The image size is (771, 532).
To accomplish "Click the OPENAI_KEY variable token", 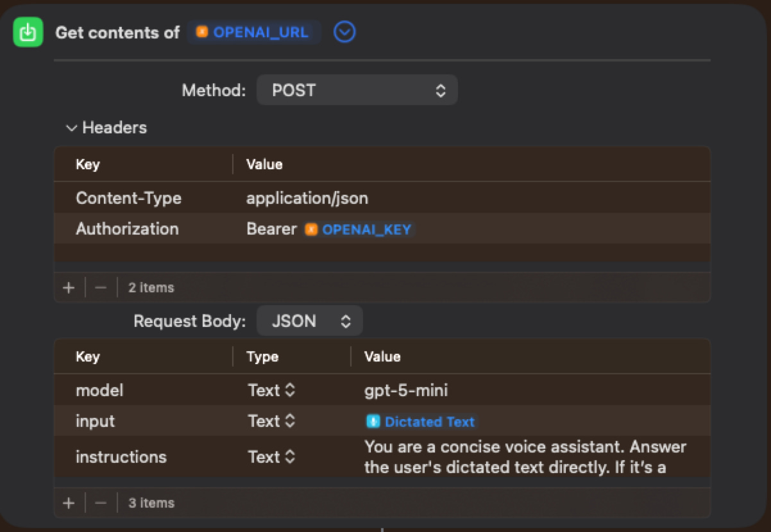I will pyautogui.click(x=359, y=229).
